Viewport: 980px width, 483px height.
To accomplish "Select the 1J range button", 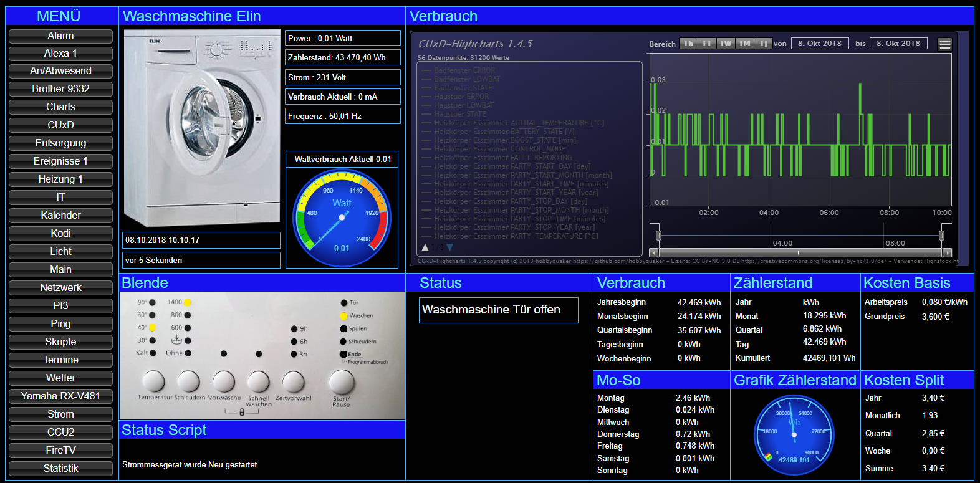I will point(763,44).
